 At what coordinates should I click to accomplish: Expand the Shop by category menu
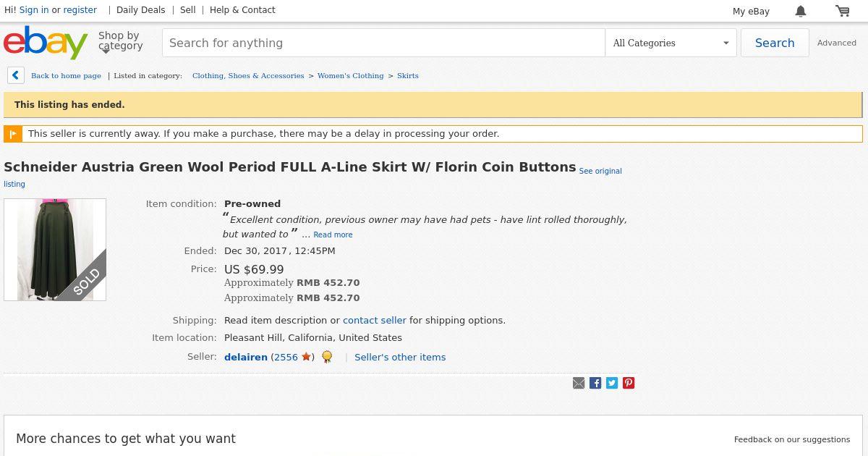(x=120, y=42)
